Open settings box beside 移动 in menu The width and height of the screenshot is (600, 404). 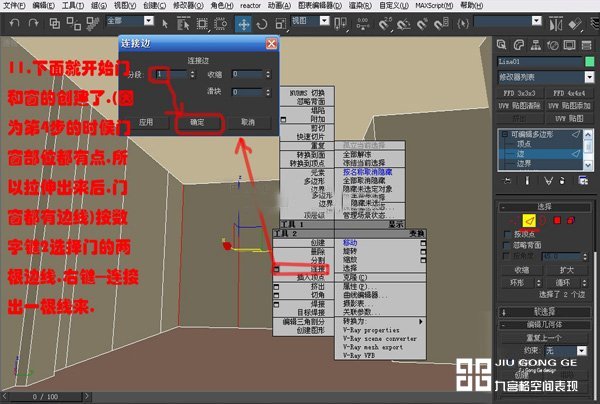click(423, 243)
